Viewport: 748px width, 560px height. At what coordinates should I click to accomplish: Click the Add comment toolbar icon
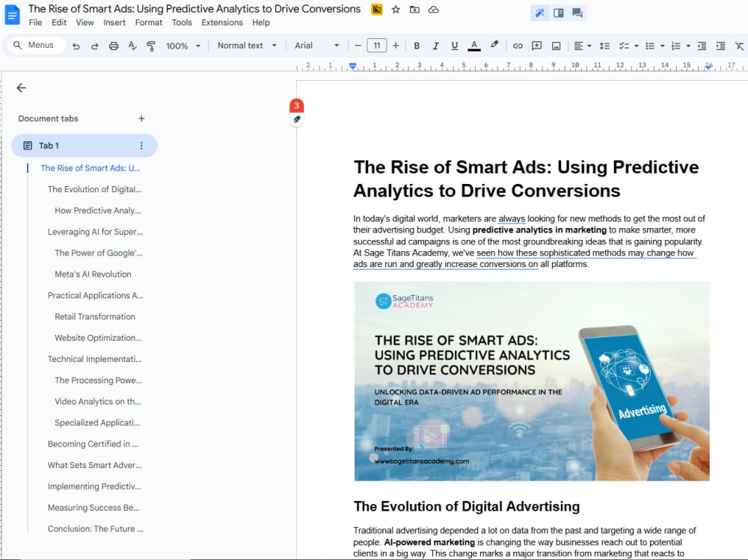[536, 46]
